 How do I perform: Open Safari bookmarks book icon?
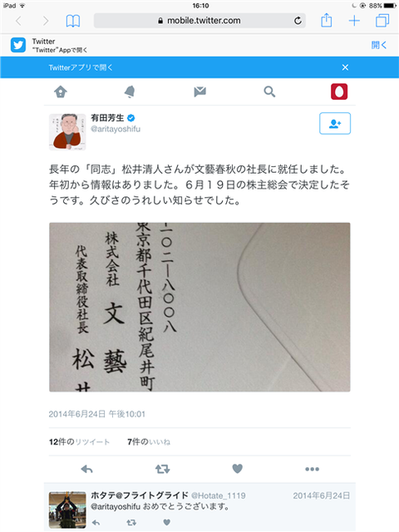click(73, 21)
